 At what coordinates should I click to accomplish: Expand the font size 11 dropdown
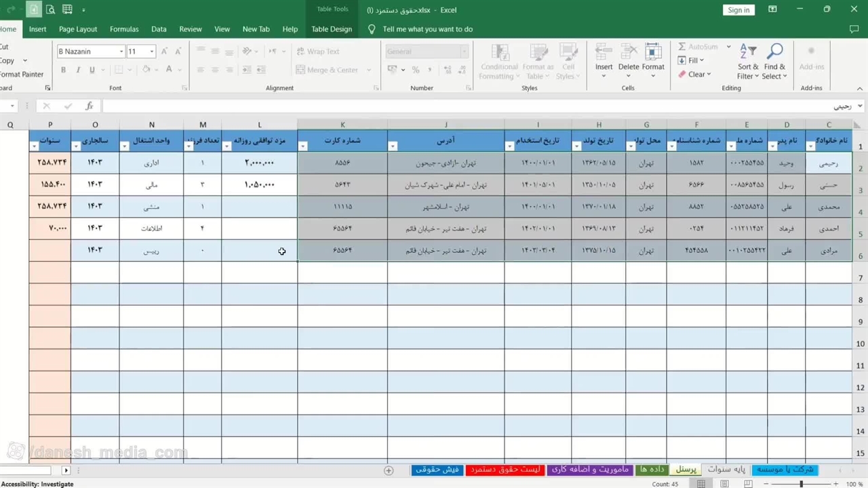pos(152,52)
